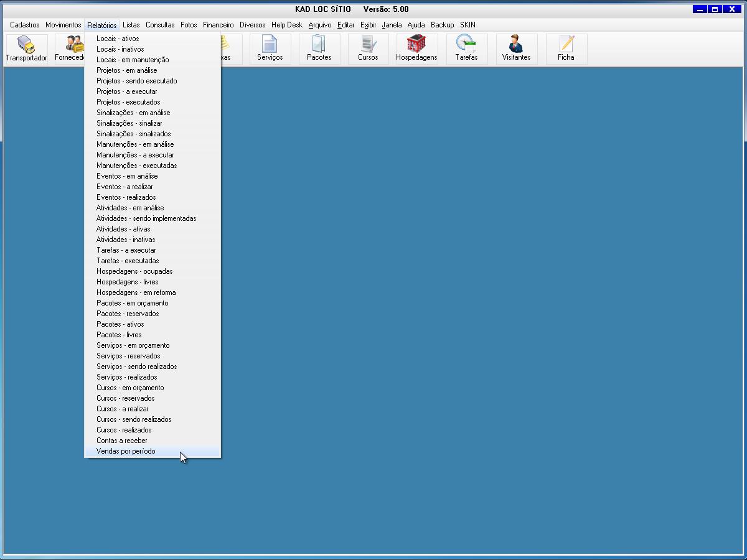Open Contas a receber report
The width and height of the screenshot is (747, 560).
coord(153,441)
